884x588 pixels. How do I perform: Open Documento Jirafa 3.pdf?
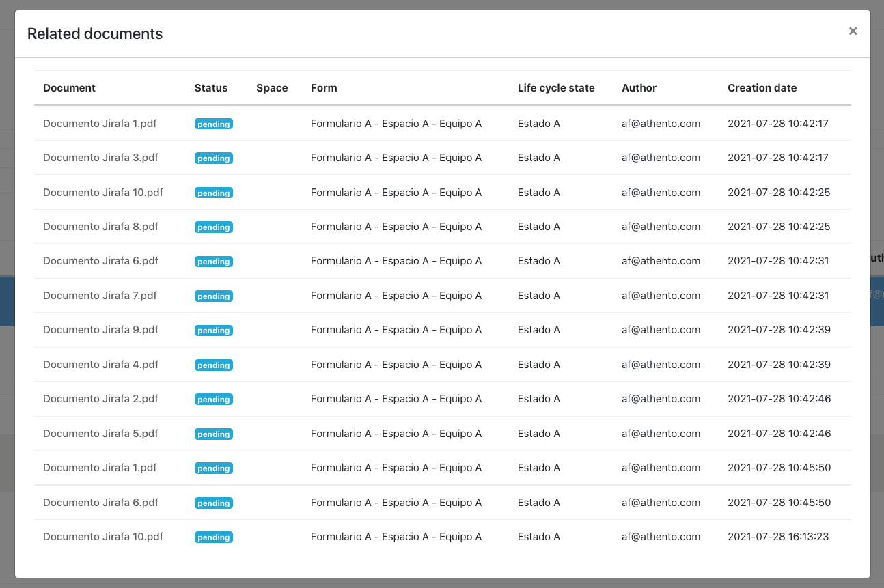(100, 158)
